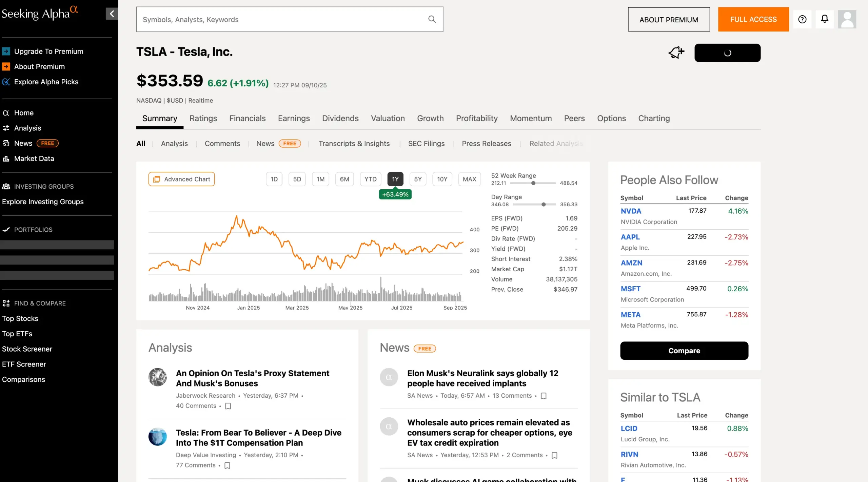
Task: Bookmark the Neuralink implants news article
Action: click(544, 396)
